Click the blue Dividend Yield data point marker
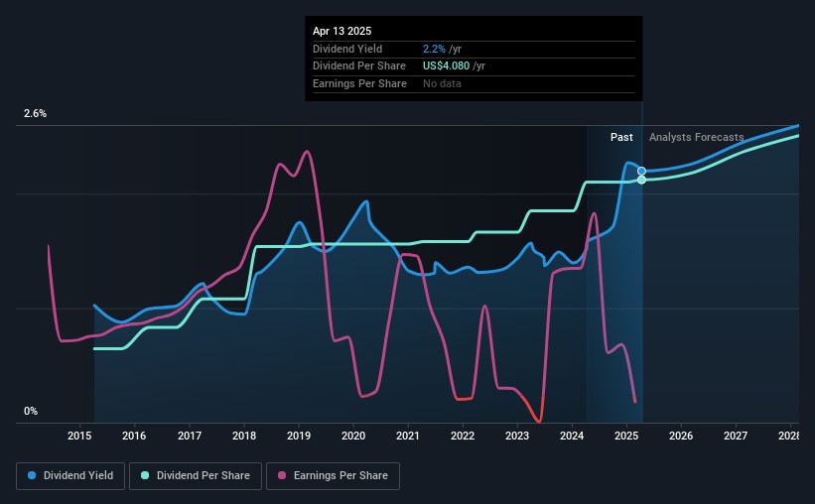This screenshot has width=815, height=504. (x=642, y=172)
